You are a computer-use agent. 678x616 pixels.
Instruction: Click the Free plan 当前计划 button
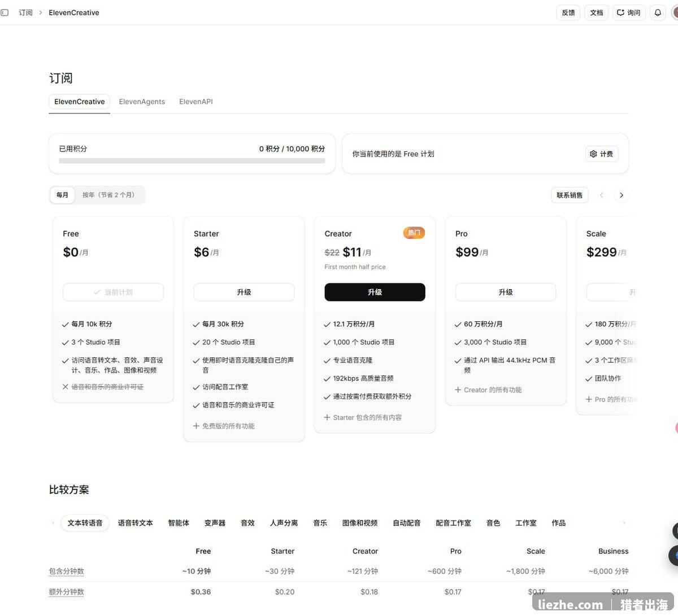[113, 292]
